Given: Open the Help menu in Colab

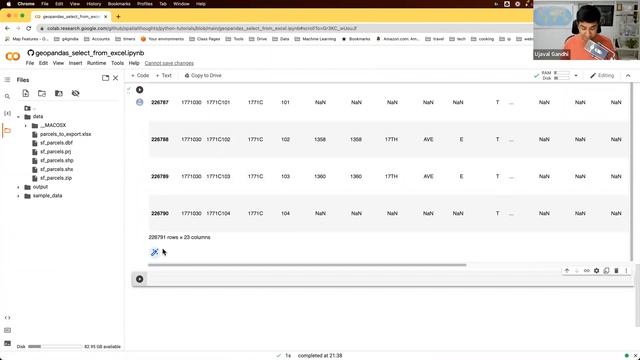Looking at the screenshot, I should 134,63.
